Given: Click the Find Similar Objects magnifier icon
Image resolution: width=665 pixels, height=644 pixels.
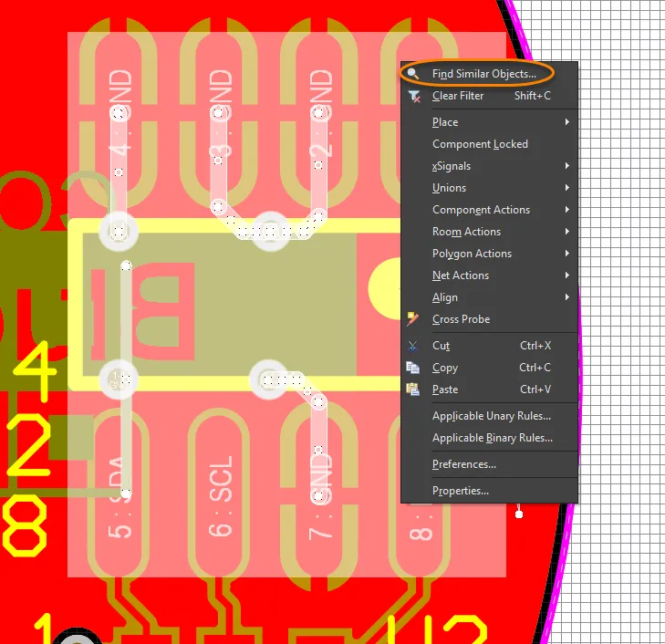Looking at the screenshot, I should [413, 74].
